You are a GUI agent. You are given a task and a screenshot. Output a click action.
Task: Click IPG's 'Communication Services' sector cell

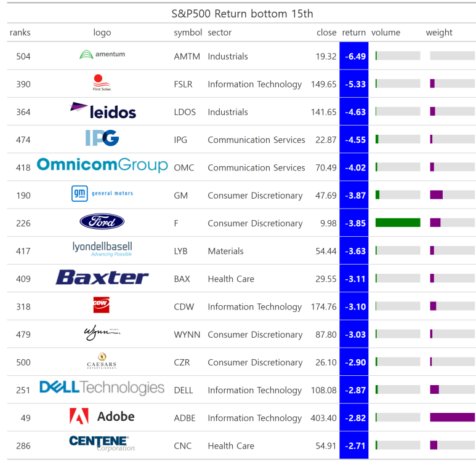(x=256, y=140)
